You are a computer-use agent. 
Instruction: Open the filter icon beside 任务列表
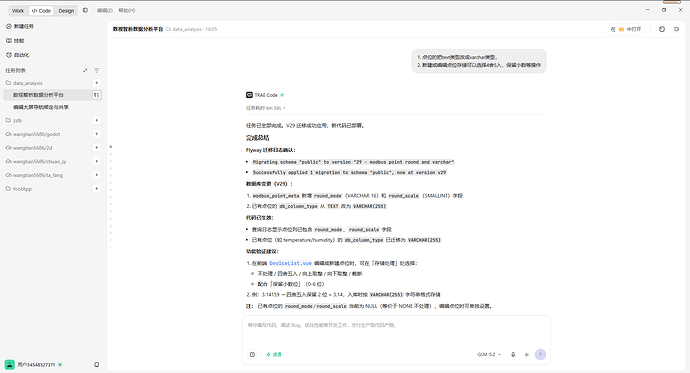[x=96, y=70]
